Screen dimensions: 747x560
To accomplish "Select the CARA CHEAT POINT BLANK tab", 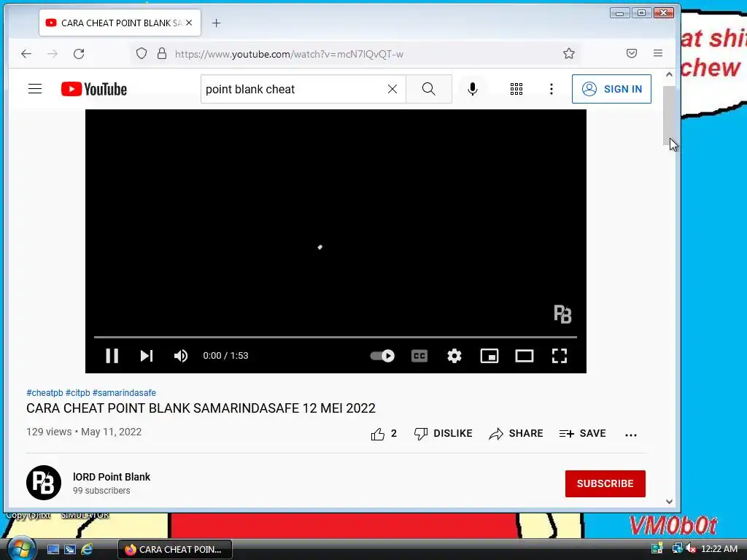I will tap(120, 23).
